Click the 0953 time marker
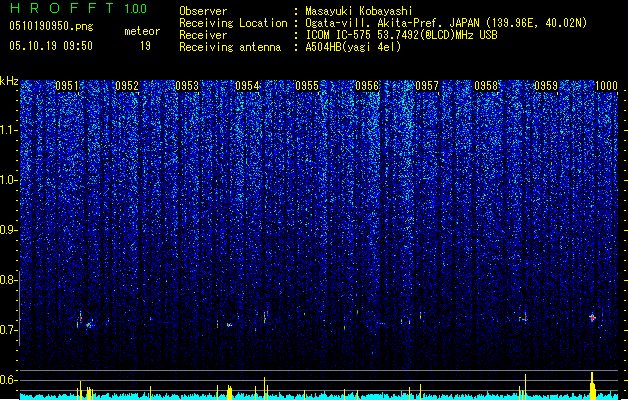Viewport: 629px width, 400px height. [187, 86]
